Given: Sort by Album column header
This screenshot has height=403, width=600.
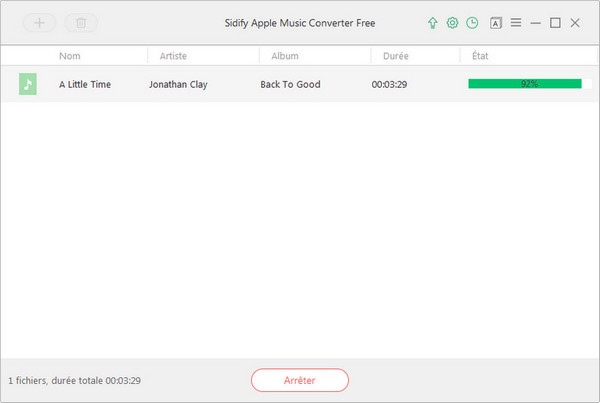Looking at the screenshot, I should tap(285, 56).
